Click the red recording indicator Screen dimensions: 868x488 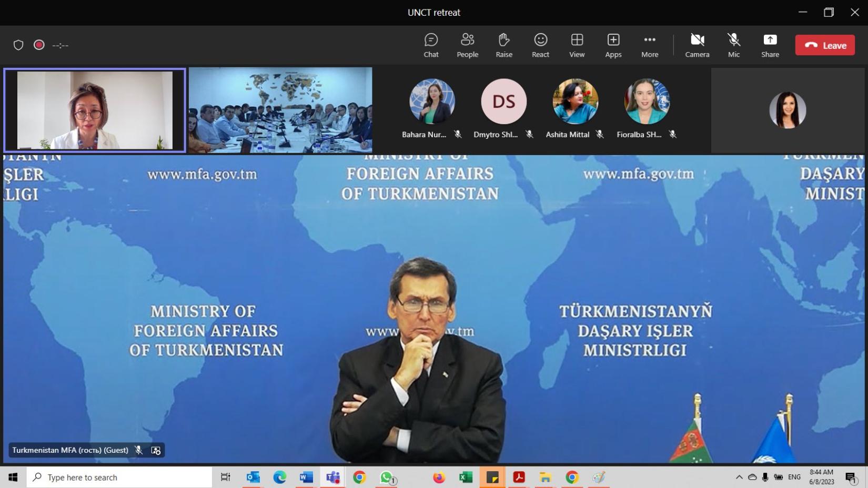(x=39, y=45)
